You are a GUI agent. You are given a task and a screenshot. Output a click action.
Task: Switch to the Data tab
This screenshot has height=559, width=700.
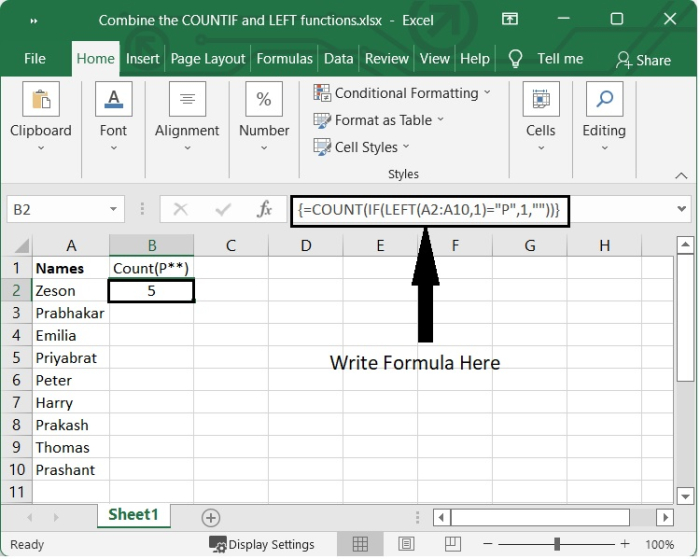click(338, 59)
